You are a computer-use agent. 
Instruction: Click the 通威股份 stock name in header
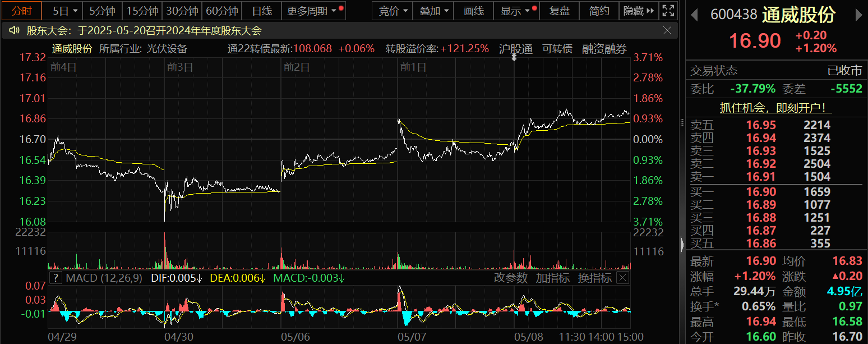pos(798,15)
